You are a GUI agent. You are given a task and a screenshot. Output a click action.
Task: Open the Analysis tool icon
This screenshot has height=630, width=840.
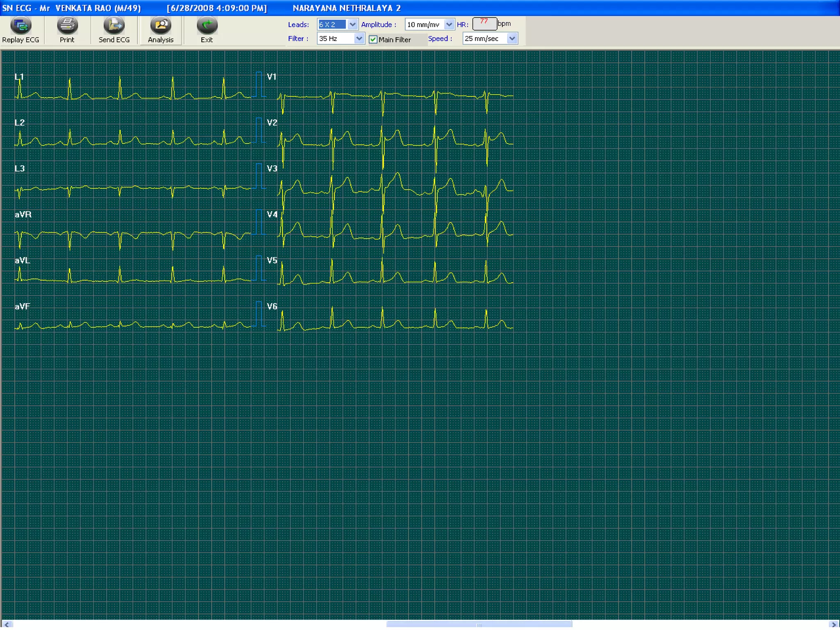click(x=160, y=25)
